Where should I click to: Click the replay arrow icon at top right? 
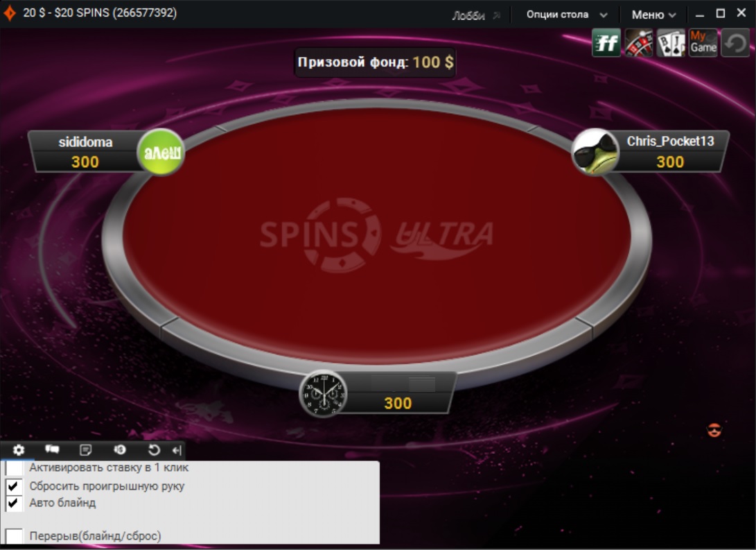click(x=735, y=43)
